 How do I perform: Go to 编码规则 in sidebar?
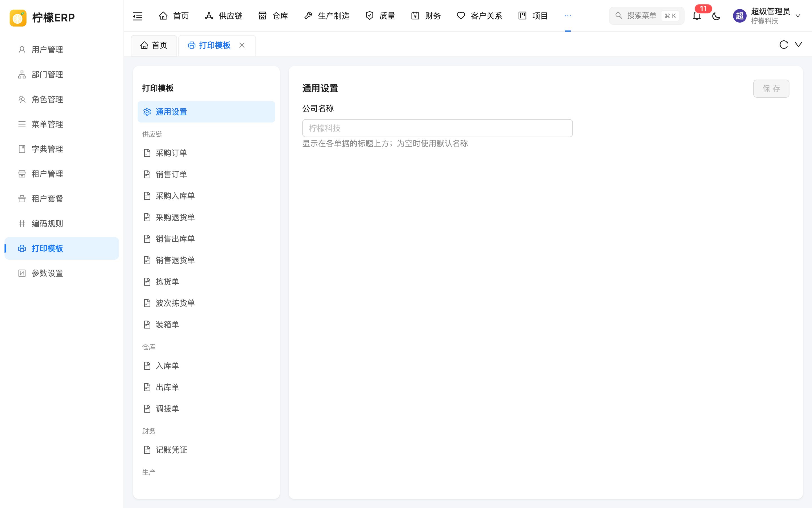(x=62, y=224)
